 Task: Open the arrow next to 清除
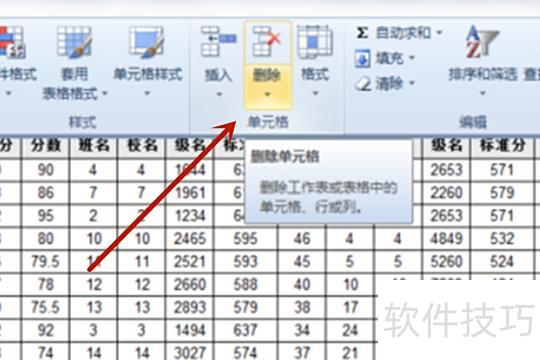(x=412, y=83)
